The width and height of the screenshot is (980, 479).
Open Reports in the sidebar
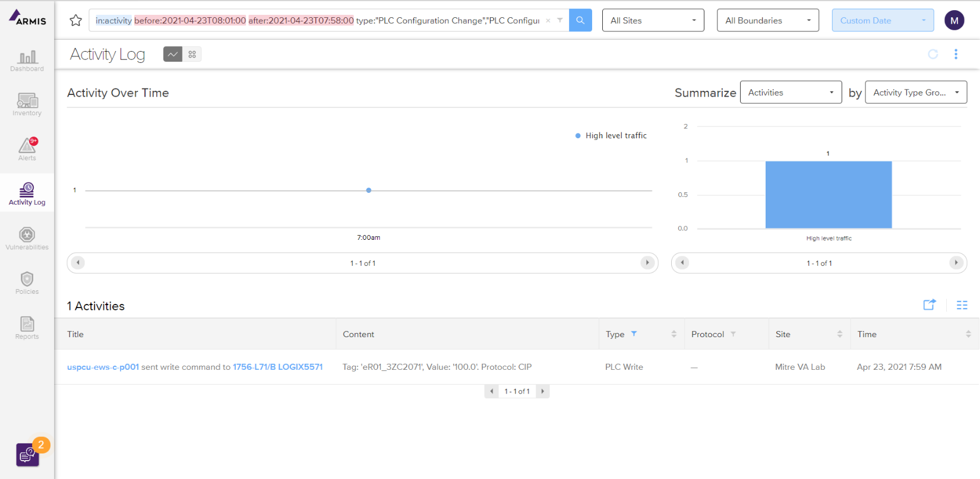coord(27,328)
